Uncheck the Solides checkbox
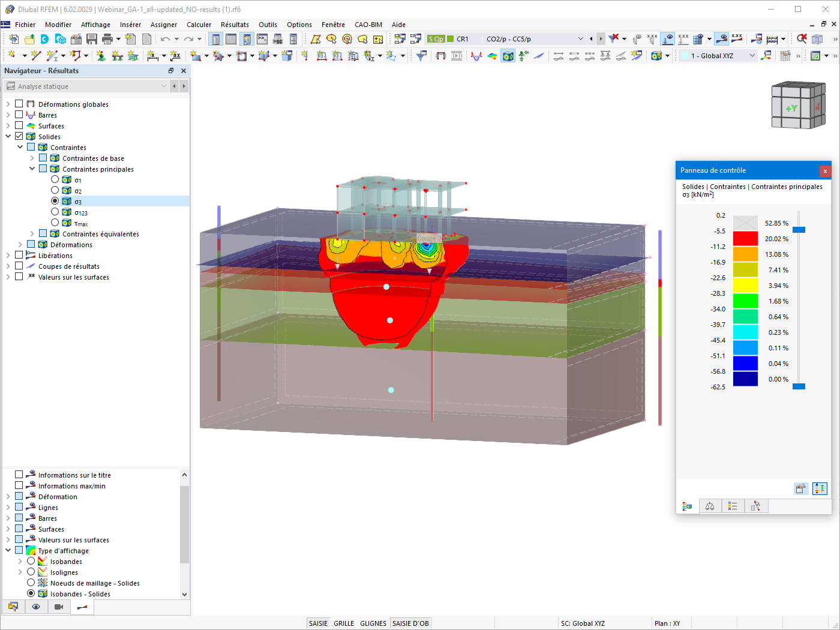 tap(19, 136)
